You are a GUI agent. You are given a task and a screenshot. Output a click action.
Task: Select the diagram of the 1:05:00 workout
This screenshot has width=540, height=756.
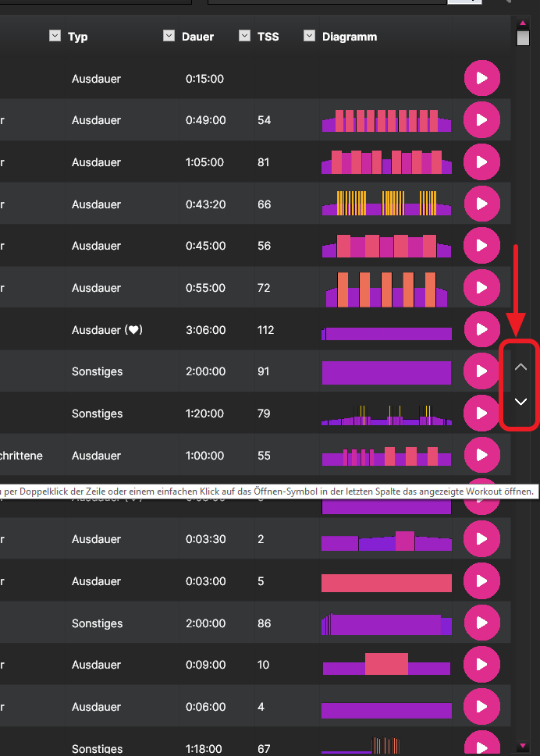[387, 162]
